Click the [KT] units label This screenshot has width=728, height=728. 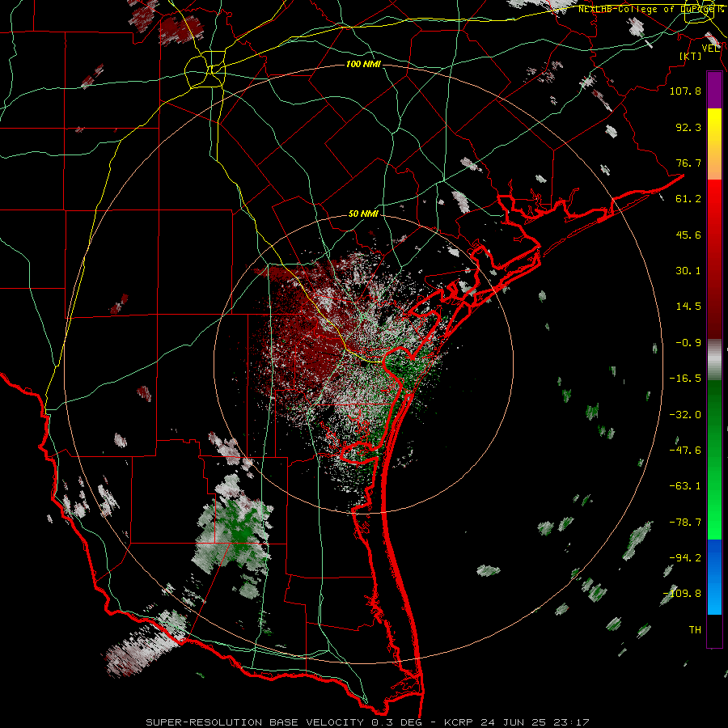[691, 56]
